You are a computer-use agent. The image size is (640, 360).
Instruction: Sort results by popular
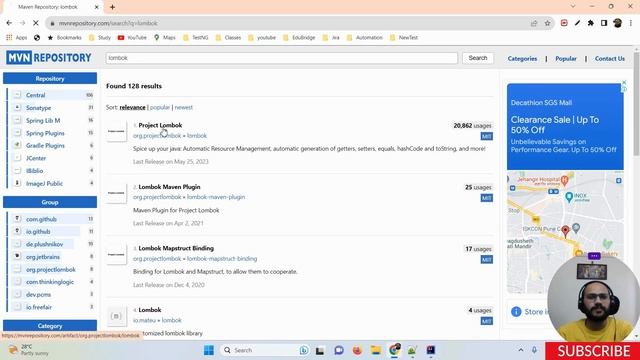(x=160, y=107)
